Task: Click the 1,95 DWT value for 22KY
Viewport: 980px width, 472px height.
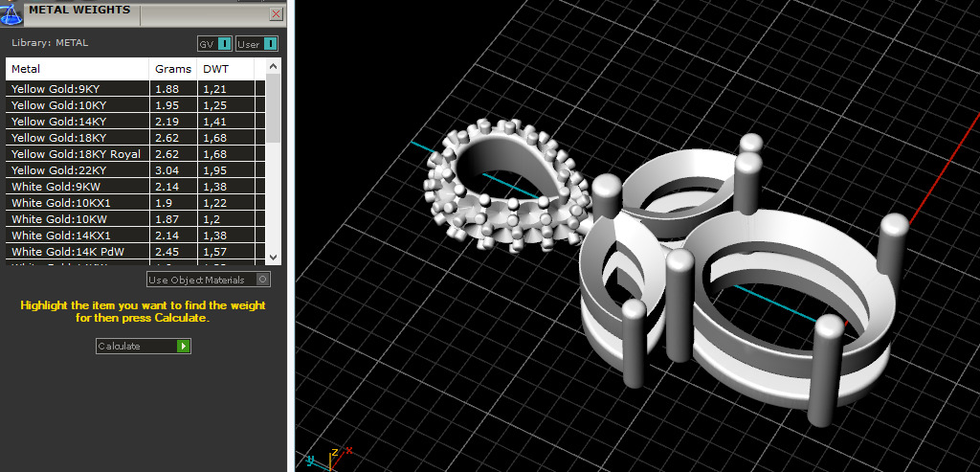Action: 214,170
